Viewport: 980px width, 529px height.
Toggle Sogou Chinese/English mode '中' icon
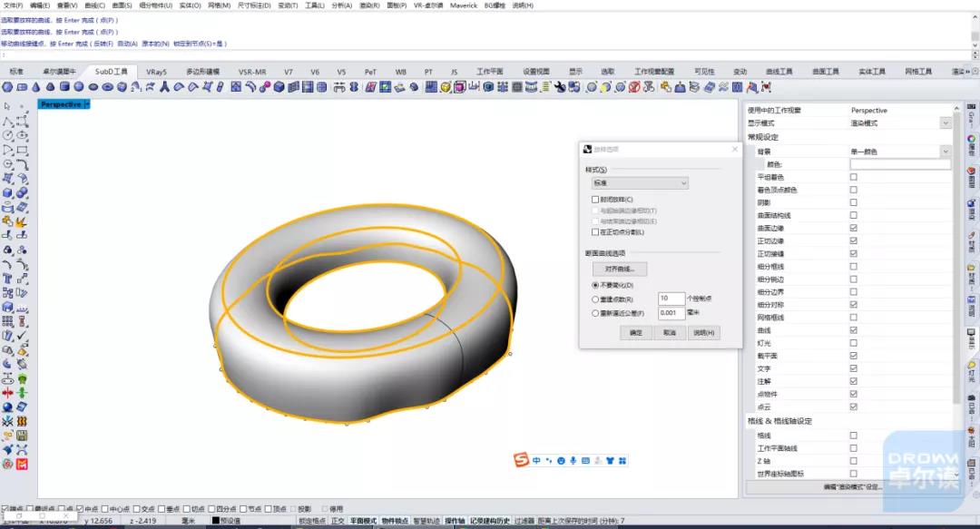coord(536,461)
